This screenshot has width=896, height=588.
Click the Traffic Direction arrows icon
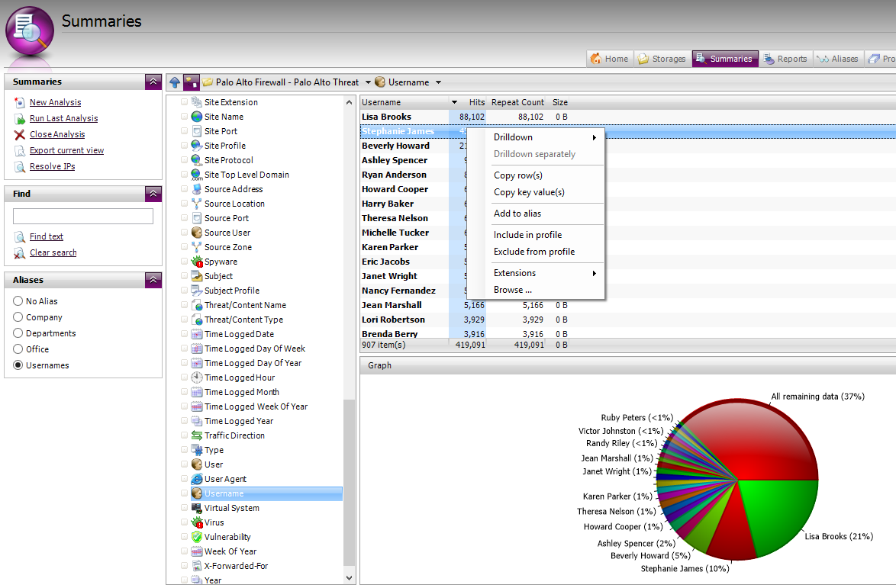pyautogui.click(x=197, y=435)
